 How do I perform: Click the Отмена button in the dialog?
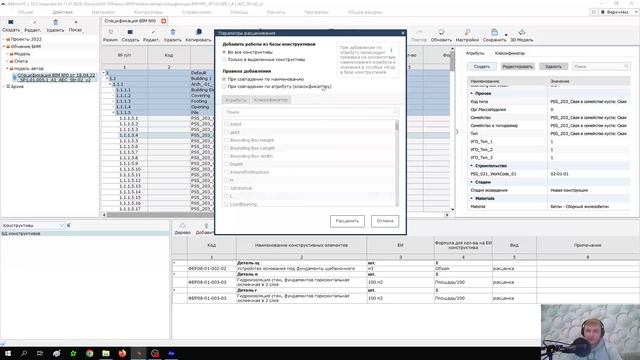tap(384, 221)
